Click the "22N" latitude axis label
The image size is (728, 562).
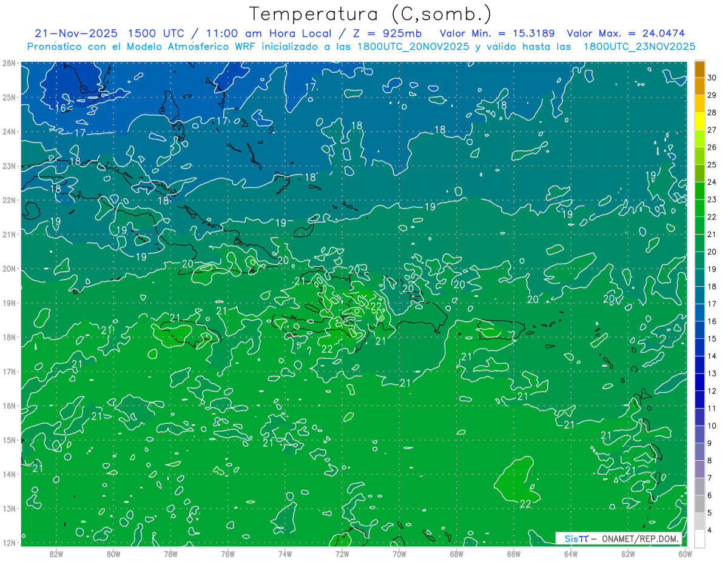click(x=9, y=200)
